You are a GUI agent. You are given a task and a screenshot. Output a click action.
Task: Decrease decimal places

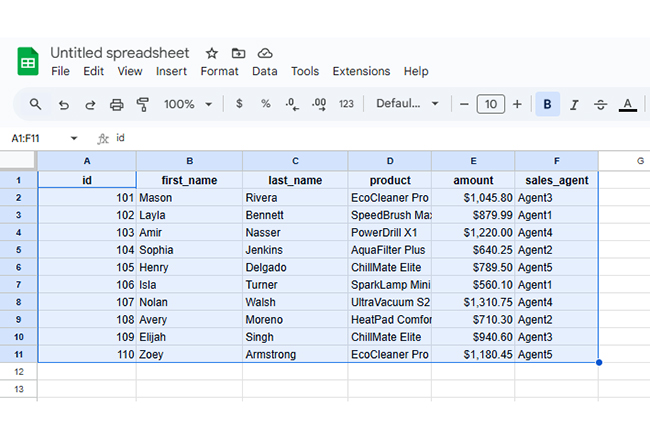292,104
